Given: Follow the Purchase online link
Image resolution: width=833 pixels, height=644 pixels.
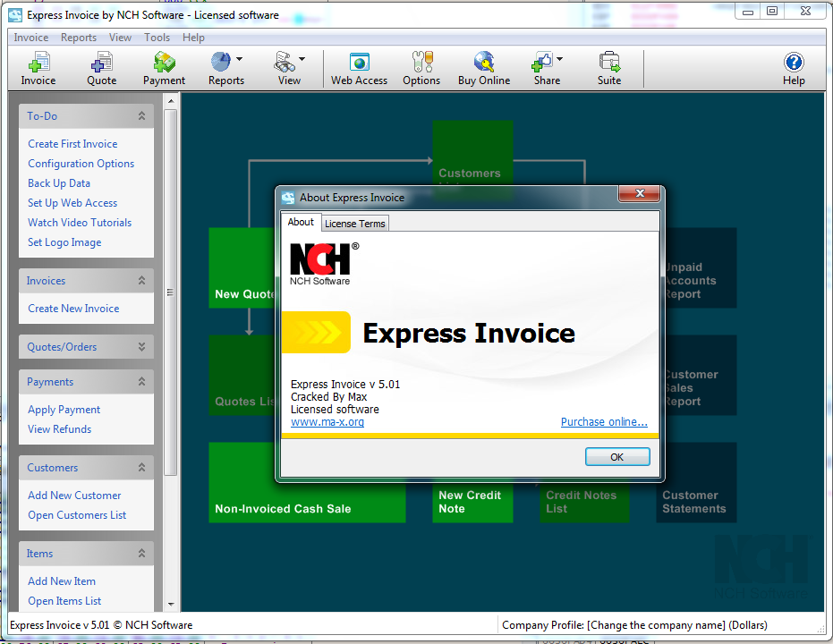Looking at the screenshot, I should pos(604,420).
